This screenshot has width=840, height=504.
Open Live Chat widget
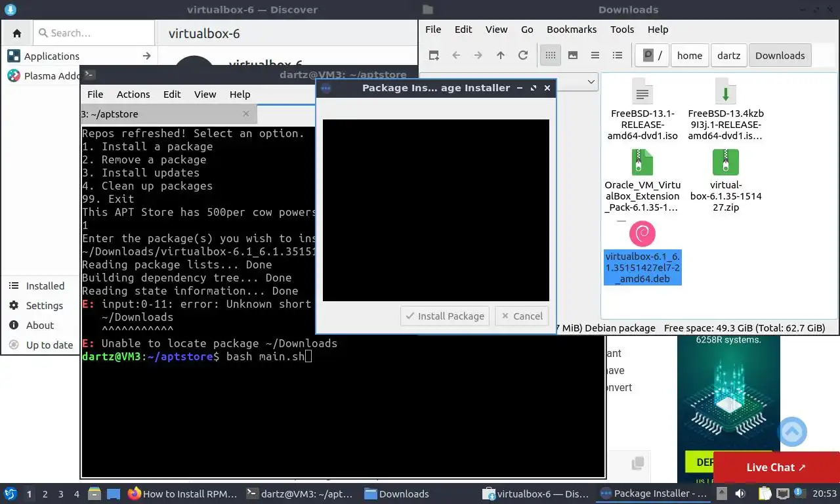point(776,467)
